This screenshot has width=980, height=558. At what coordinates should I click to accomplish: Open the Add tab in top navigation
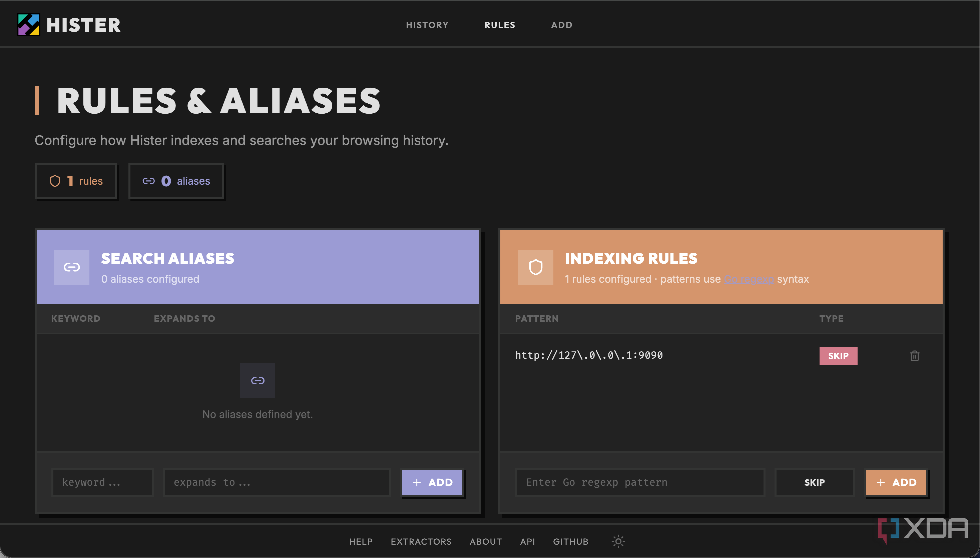tap(562, 25)
